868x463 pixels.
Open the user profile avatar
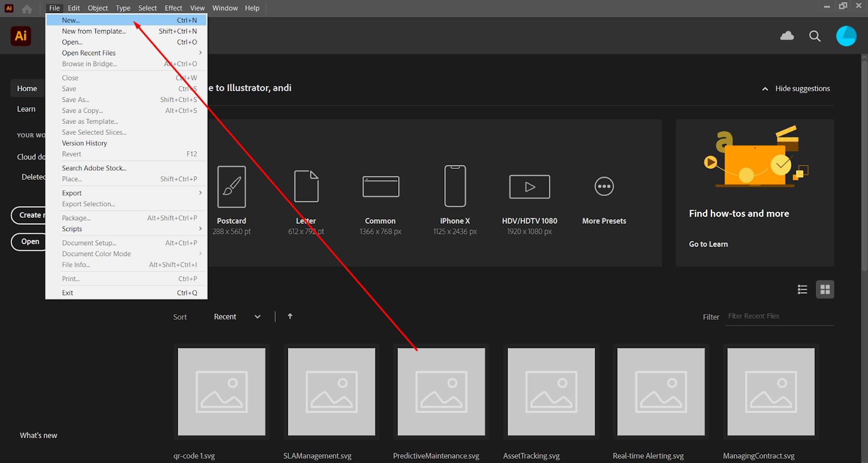[x=846, y=36]
